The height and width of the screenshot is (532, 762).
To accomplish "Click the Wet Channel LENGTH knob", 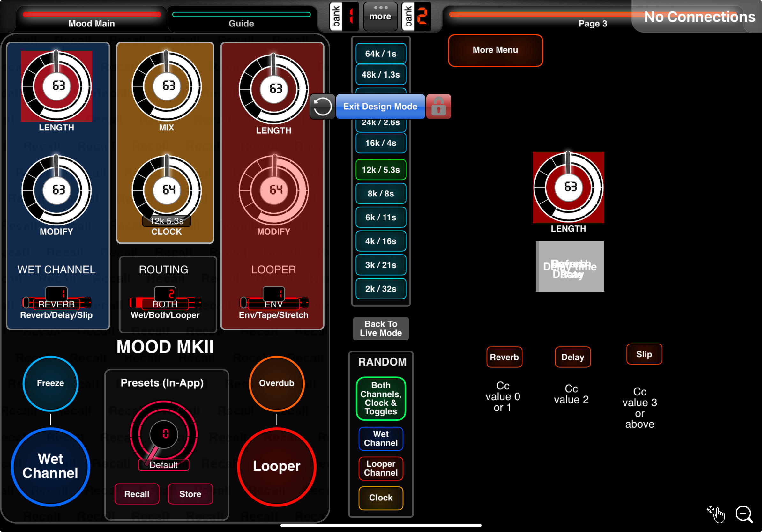I will tap(56, 86).
